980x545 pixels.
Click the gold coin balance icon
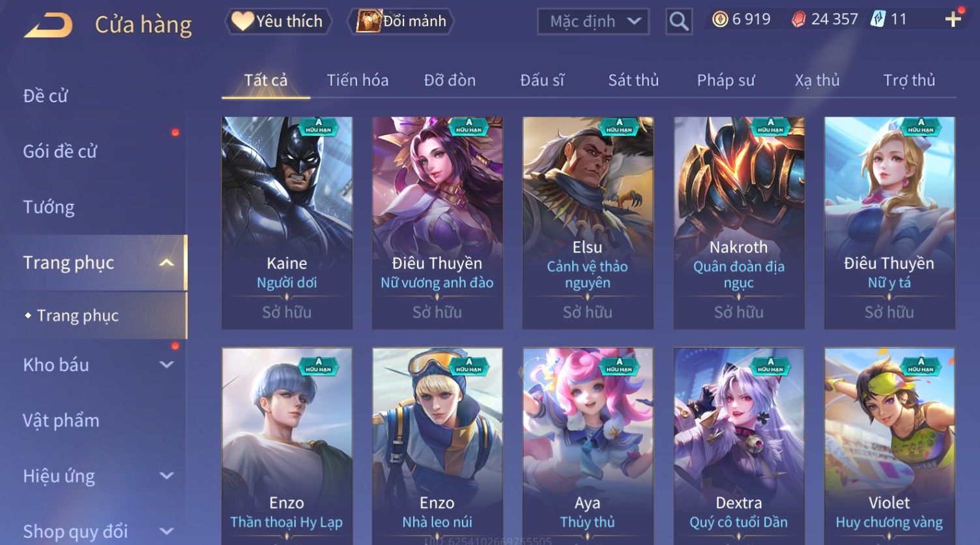pyautogui.click(x=720, y=20)
